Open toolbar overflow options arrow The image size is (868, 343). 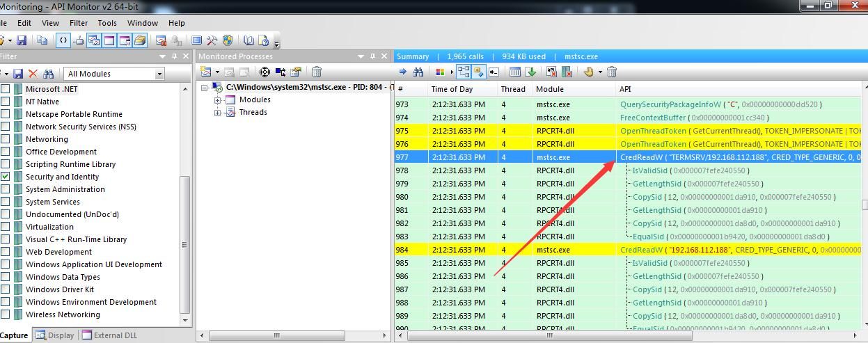pyautogui.click(x=276, y=44)
